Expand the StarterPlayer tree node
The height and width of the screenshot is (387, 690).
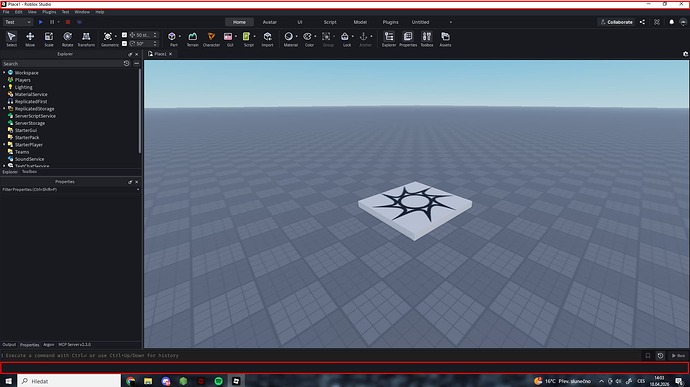tap(4, 144)
